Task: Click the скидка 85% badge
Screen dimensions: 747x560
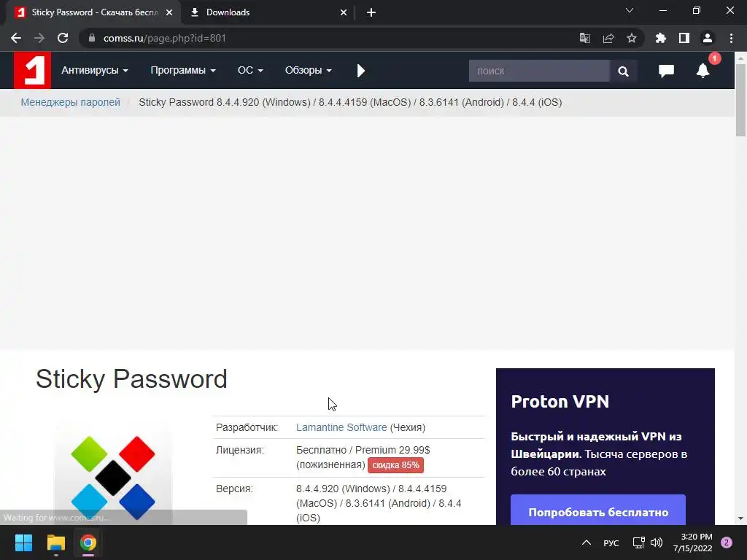Action: [x=395, y=464]
